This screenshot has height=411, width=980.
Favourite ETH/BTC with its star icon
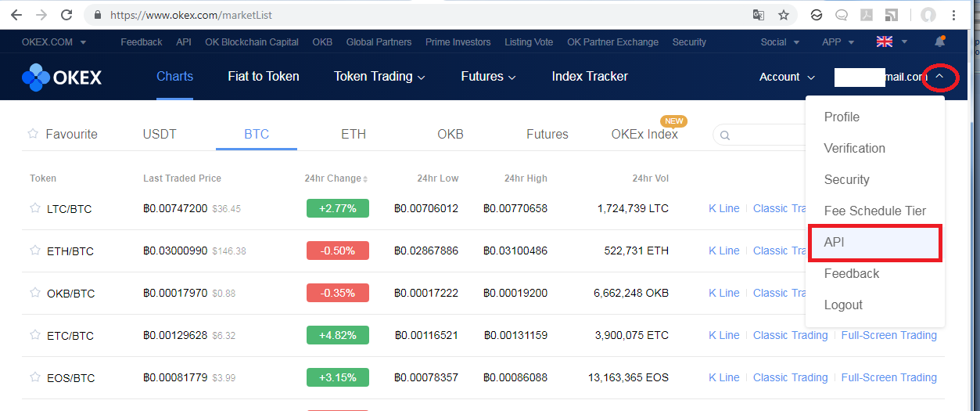click(x=34, y=251)
